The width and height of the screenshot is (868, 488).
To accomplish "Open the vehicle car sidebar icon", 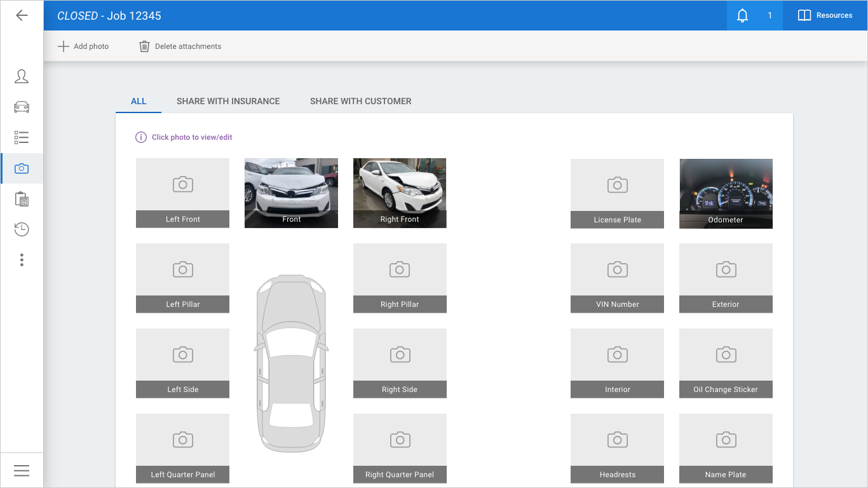I will tap(22, 107).
